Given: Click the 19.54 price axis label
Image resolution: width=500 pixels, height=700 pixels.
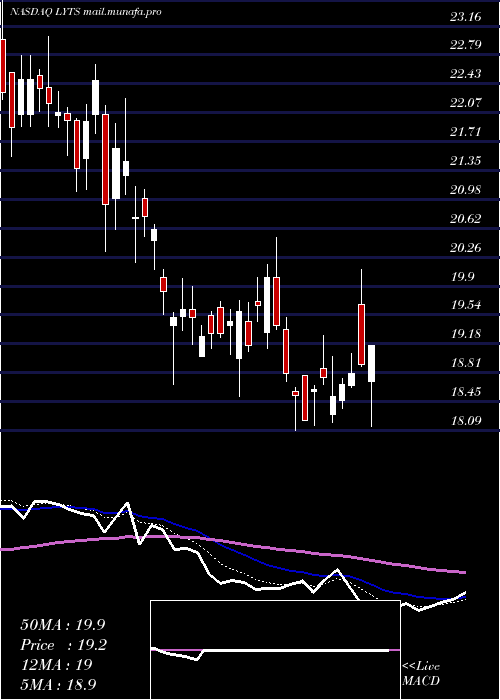Looking at the screenshot, I should click(466, 305).
